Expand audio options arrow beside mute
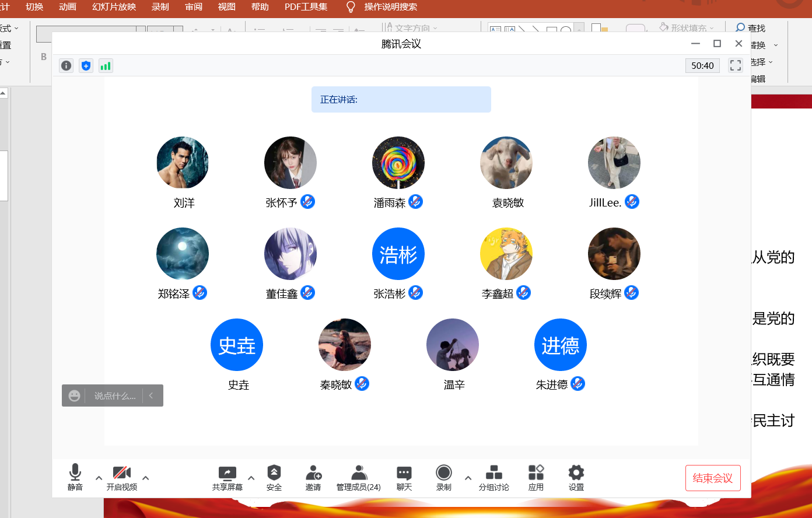Viewport: 812px width, 518px height. [99, 478]
